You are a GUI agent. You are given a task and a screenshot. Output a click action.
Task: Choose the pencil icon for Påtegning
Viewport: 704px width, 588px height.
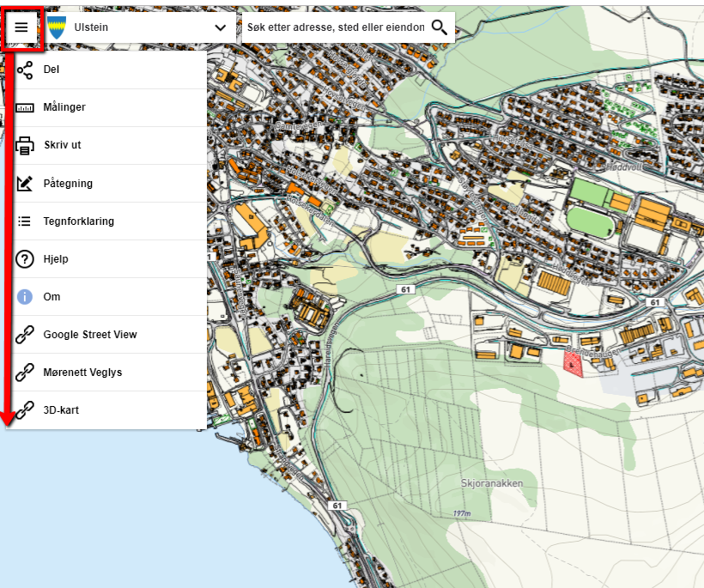(x=25, y=184)
